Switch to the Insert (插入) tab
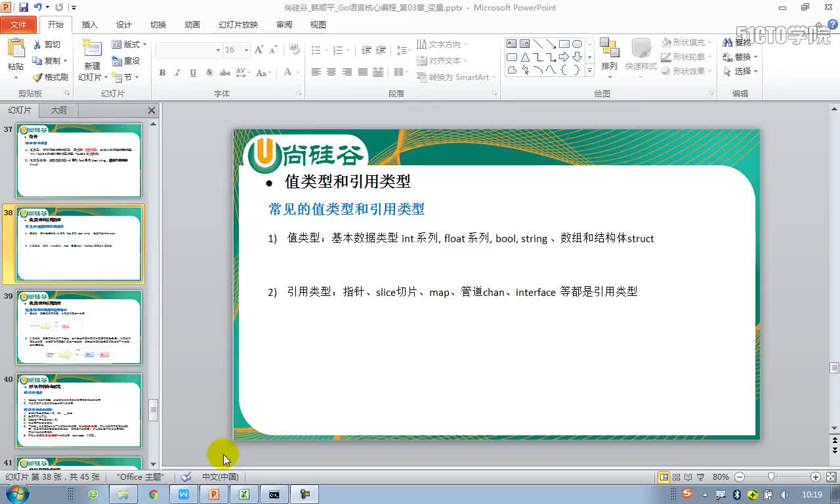The width and height of the screenshot is (840, 504). [90, 25]
